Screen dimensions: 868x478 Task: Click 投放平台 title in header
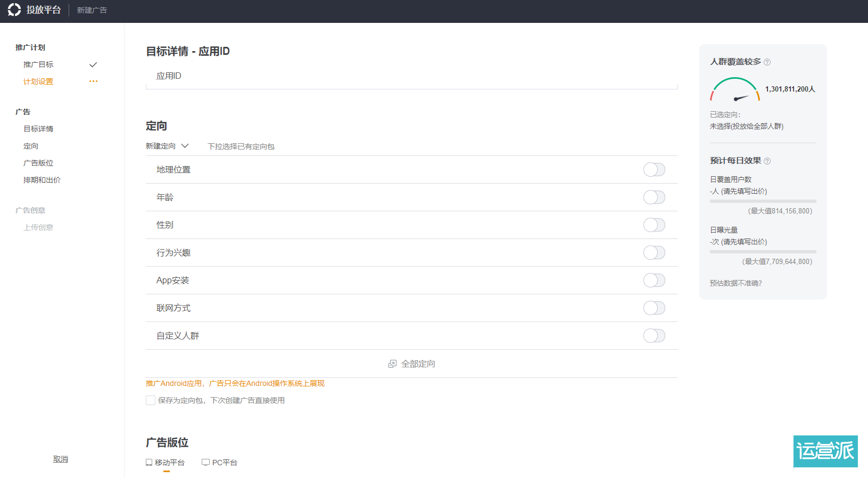pyautogui.click(x=44, y=10)
